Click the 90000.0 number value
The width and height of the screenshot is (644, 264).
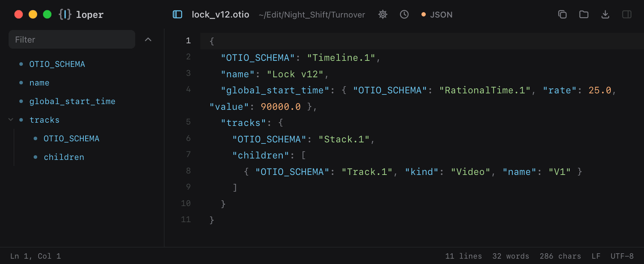pyautogui.click(x=281, y=107)
